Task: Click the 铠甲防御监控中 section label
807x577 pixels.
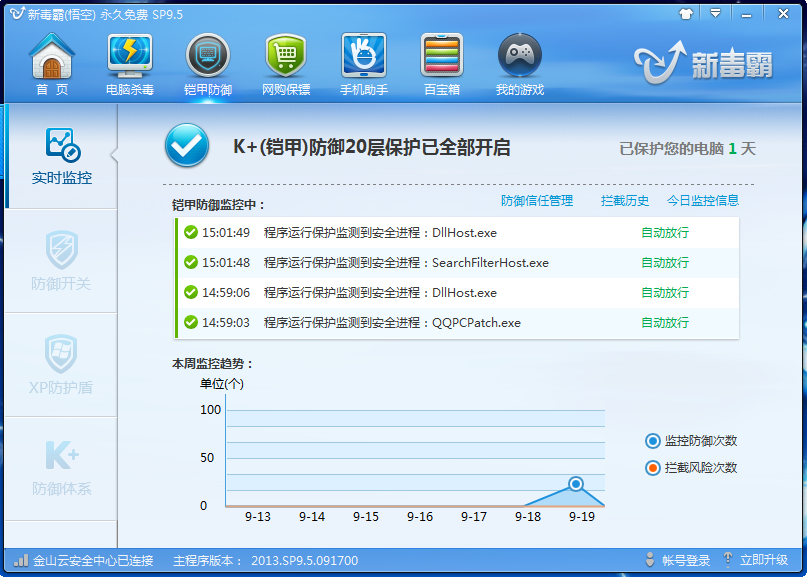Action: (x=218, y=205)
